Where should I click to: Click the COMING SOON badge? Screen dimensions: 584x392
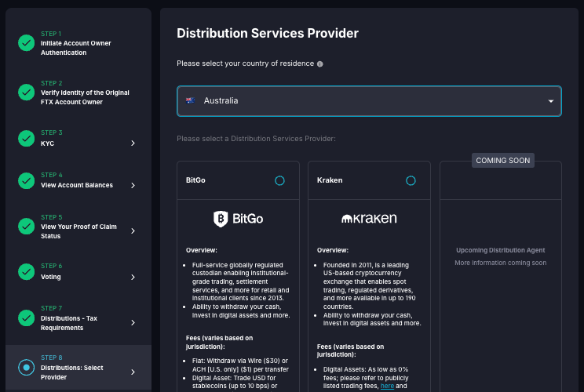click(x=503, y=160)
